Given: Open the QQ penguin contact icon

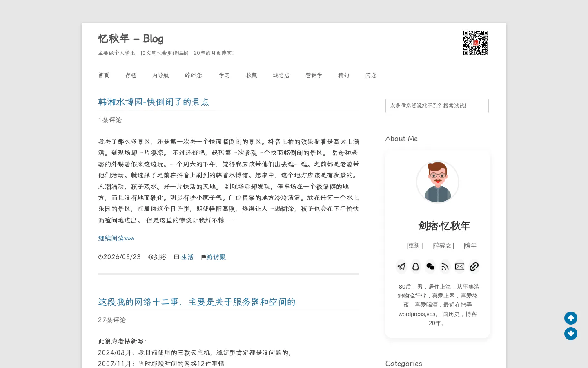Looking at the screenshot, I should tap(416, 267).
